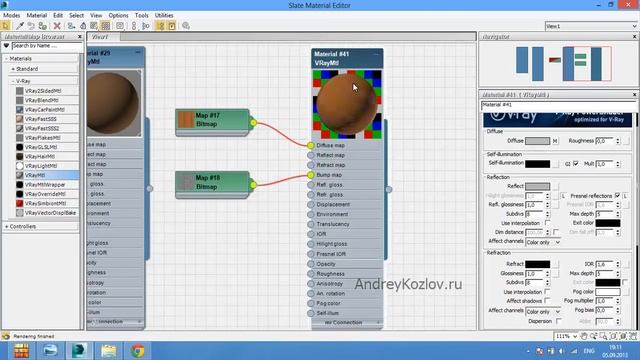The image size is (640, 360).
Task: Open the Utilities menu
Action: pyautogui.click(x=164, y=15)
